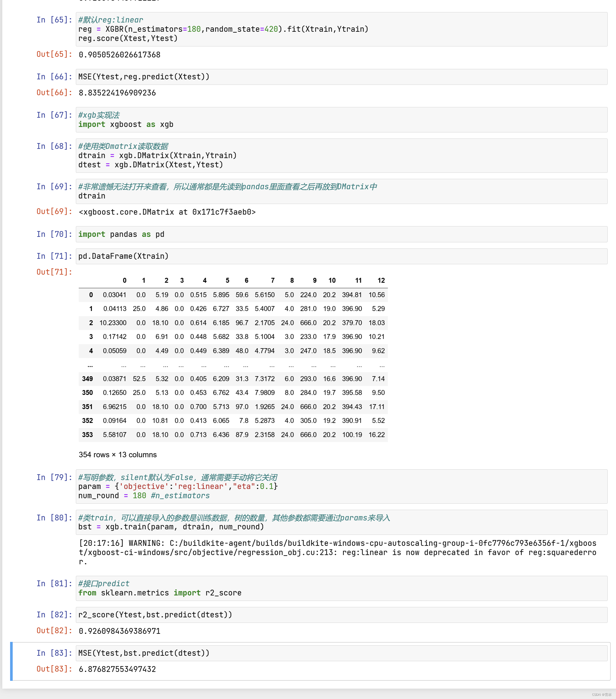Click cell value 100.19 in row 353
616x699 pixels.
[x=352, y=435]
